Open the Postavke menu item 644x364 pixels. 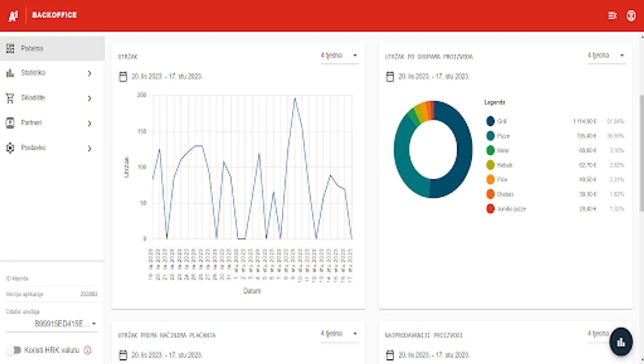52,148
